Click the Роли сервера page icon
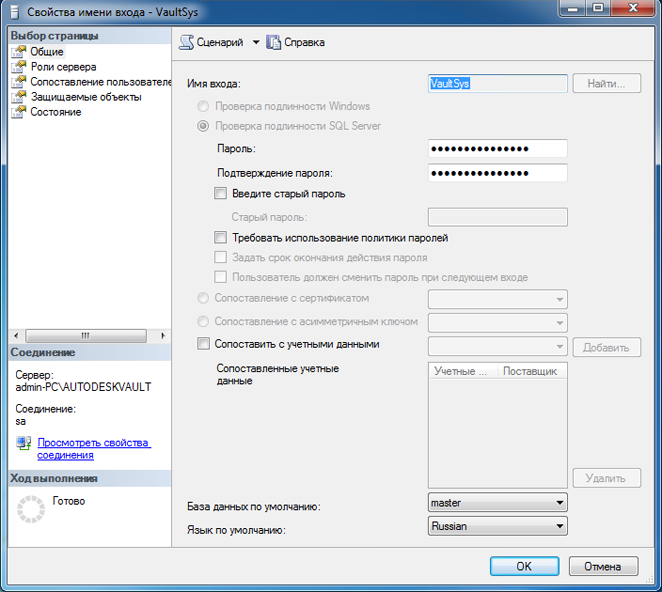The width and height of the screenshot is (662, 592). pyautogui.click(x=19, y=67)
